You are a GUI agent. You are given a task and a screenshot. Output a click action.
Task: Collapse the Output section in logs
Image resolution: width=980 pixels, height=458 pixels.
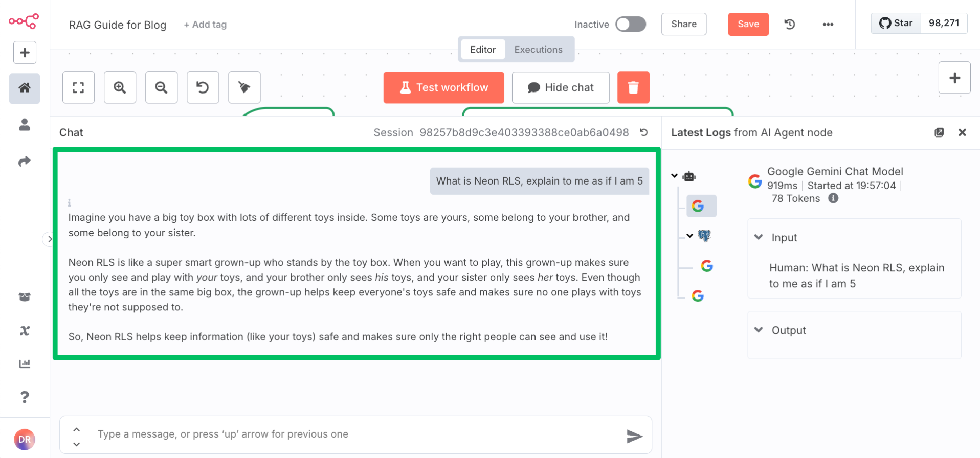(759, 330)
